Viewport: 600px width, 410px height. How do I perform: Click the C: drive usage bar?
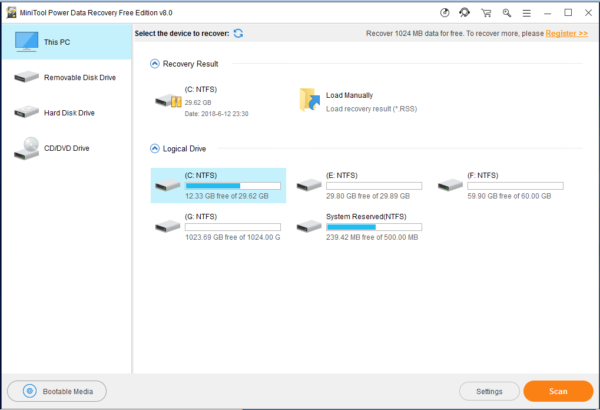point(233,186)
